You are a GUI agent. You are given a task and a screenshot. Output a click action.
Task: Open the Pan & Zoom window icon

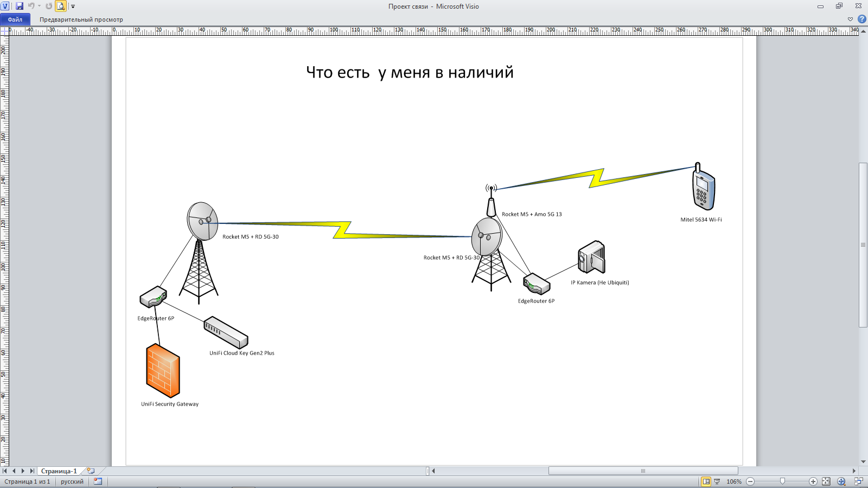coord(841,481)
